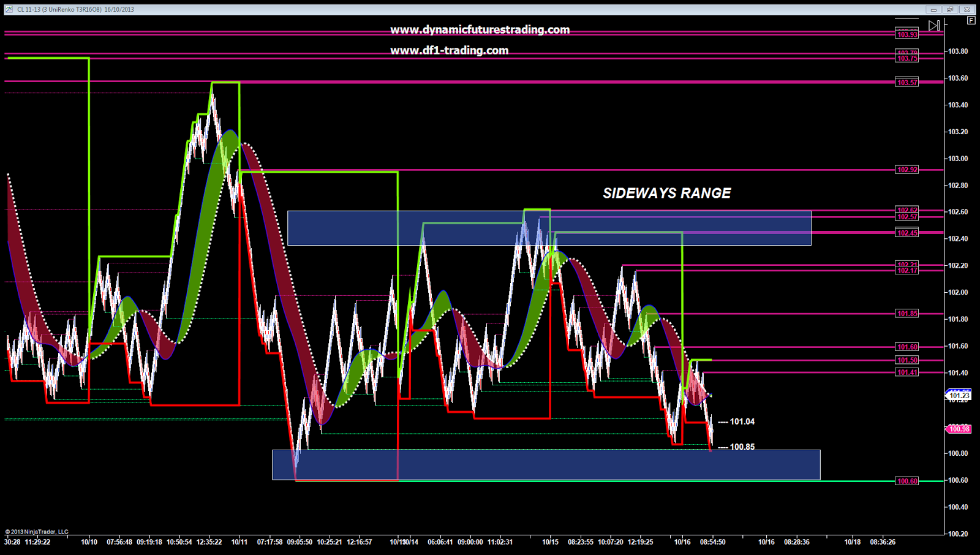Click the pink 100.98 price marker
Screen dimensions: 980x555
pyautogui.click(x=959, y=429)
